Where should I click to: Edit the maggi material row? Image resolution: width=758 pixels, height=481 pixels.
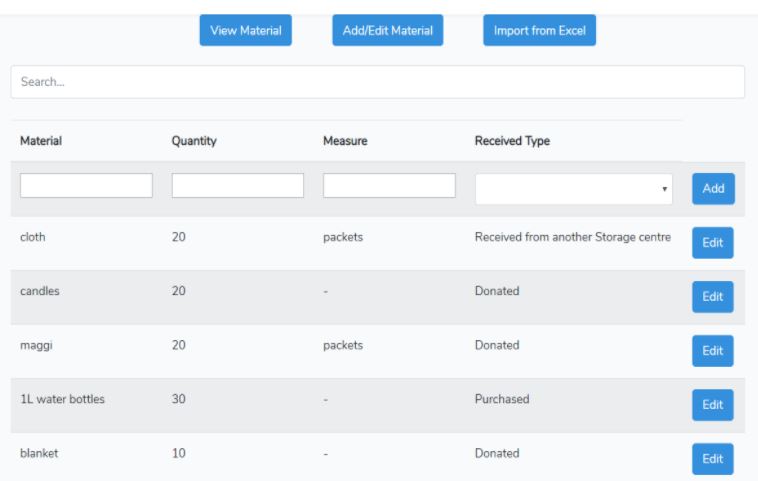click(712, 351)
